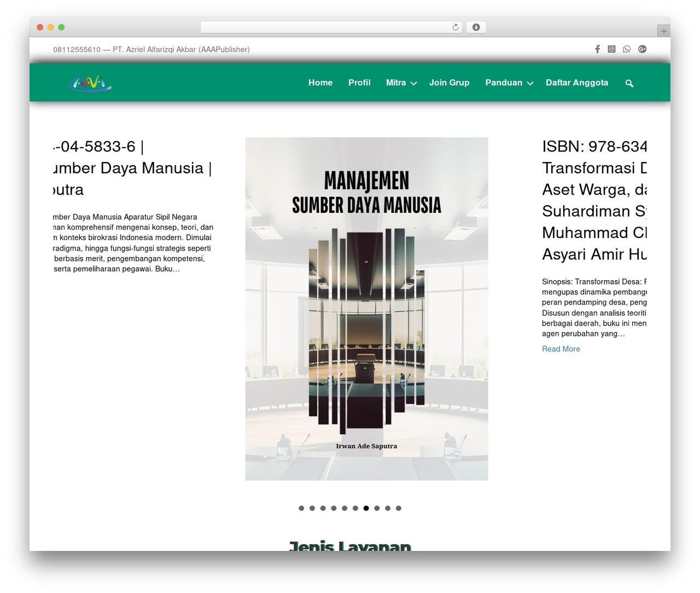Select the last carousel pagination dot
The image size is (700, 593).
pyautogui.click(x=399, y=508)
